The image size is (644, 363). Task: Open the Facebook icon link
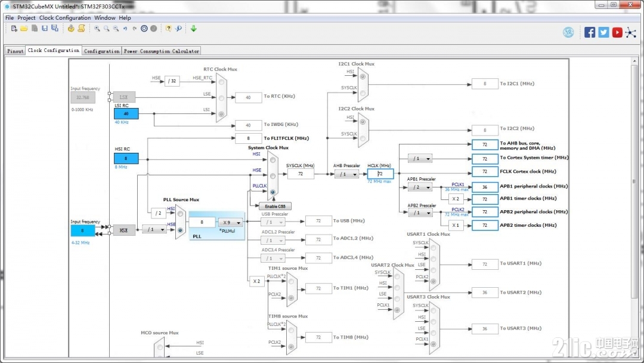pyautogui.click(x=590, y=32)
